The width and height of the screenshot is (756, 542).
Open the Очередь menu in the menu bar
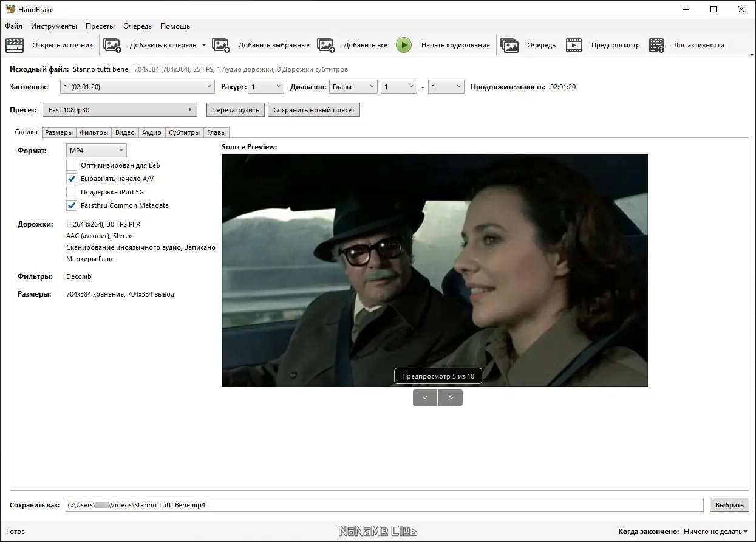pyautogui.click(x=138, y=26)
